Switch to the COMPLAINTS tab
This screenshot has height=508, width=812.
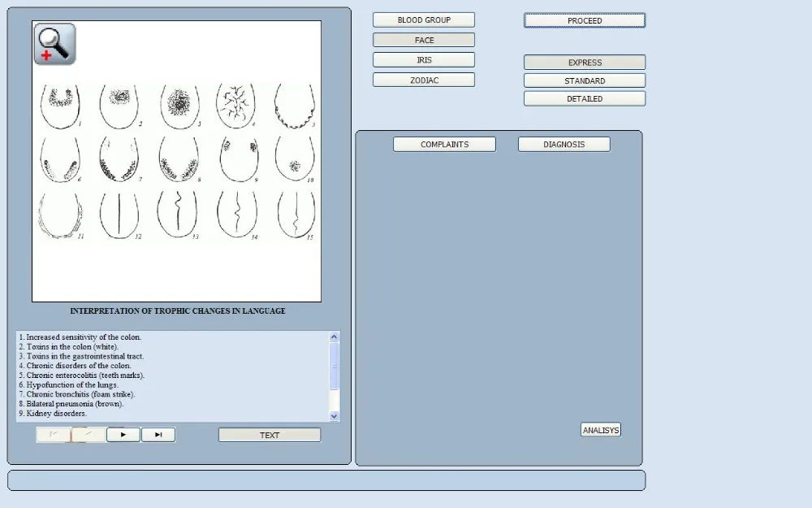(x=444, y=145)
